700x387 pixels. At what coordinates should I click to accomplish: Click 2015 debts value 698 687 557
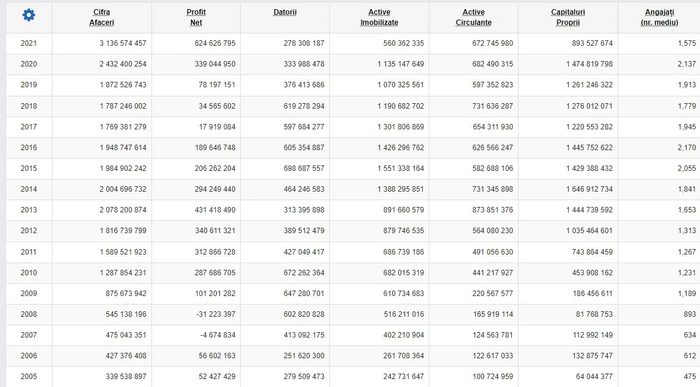304,168
